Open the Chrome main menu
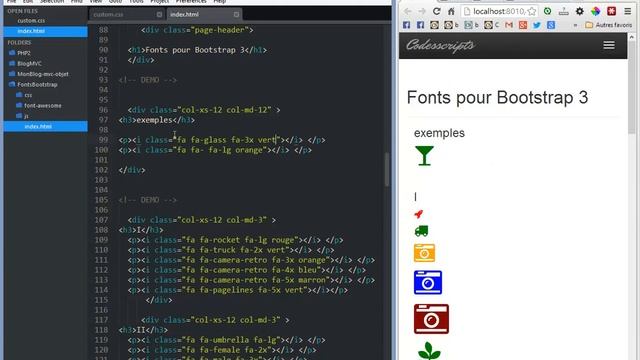The height and width of the screenshot is (360, 640). 628,11
